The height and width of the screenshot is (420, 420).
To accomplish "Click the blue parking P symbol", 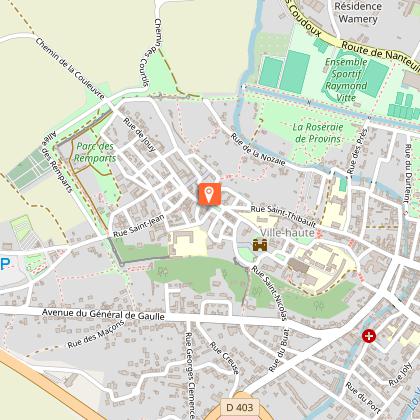I will point(5,264).
